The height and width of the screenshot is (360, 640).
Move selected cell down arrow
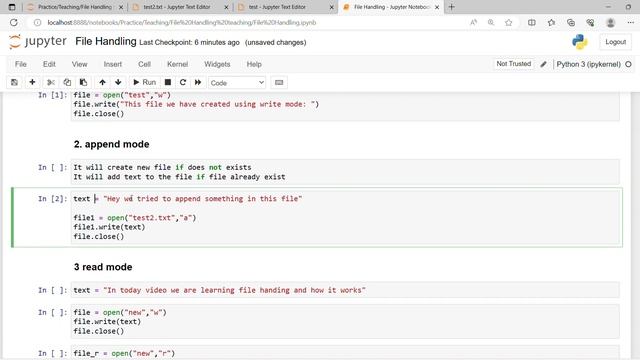[118, 82]
